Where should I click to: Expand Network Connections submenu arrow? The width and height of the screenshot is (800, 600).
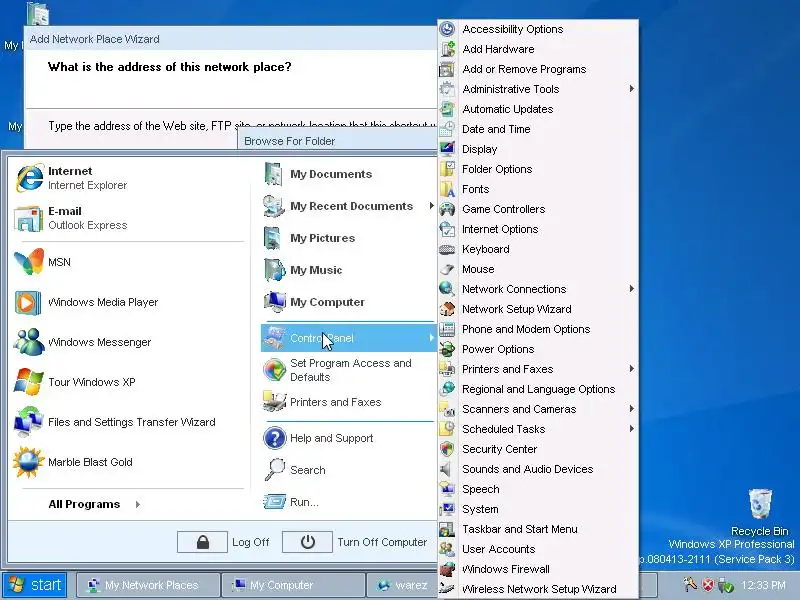[x=632, y=289]
